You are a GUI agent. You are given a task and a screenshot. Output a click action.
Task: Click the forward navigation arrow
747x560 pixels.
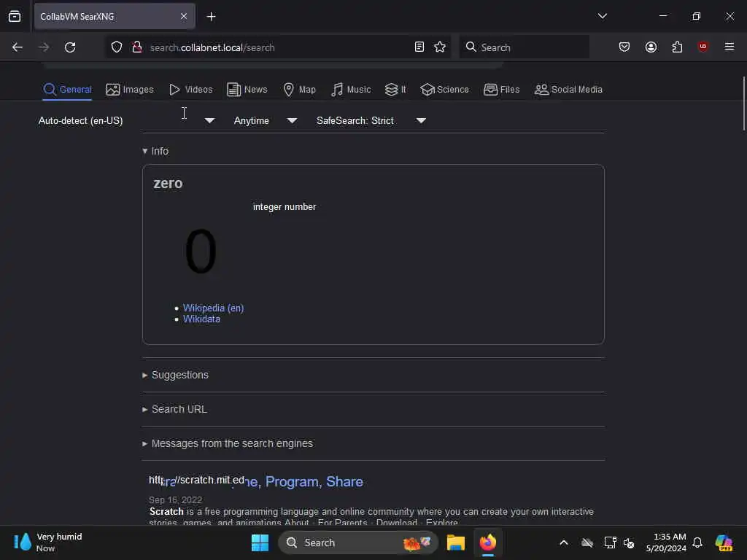43,47
